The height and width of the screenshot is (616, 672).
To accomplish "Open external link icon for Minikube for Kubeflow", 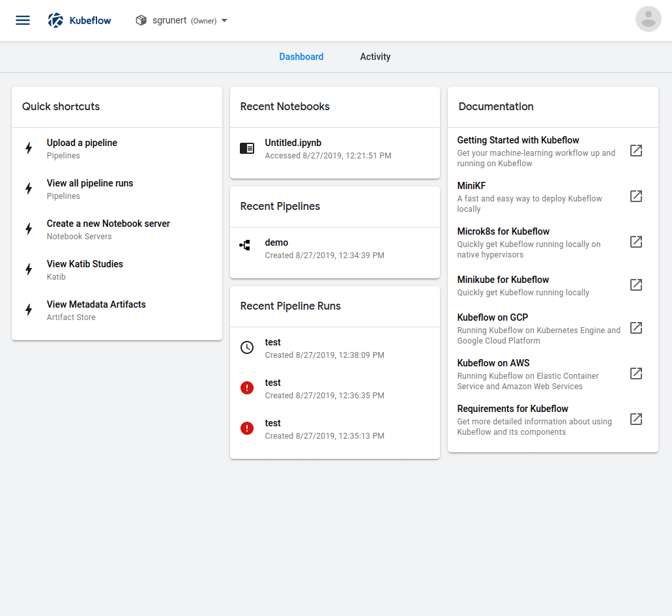I will point(636,285).
